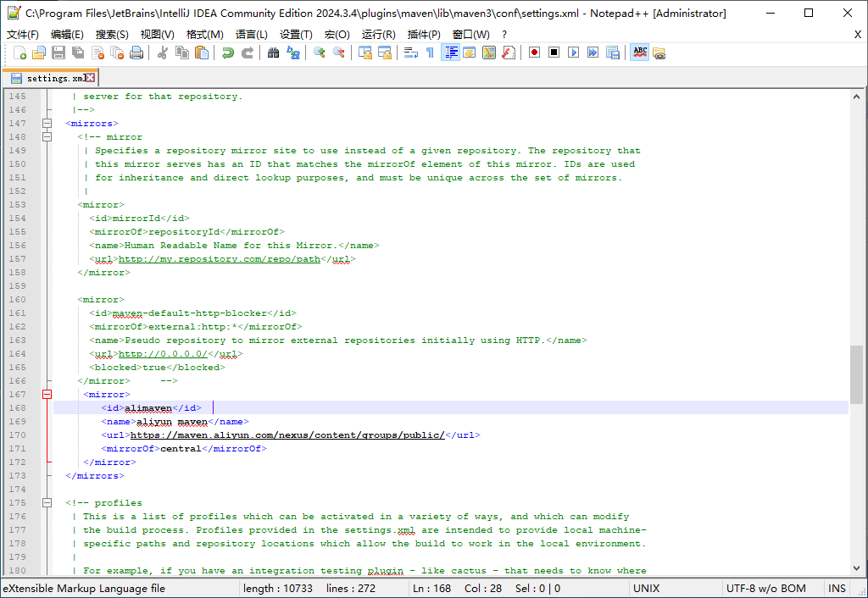
Task: Undo last edit with green arrow
Action: click(x=227, y=53)
